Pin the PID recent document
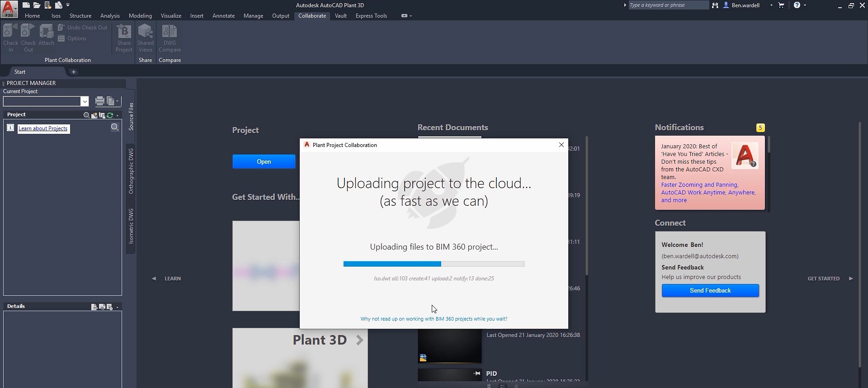This screenshot has width=868, height=388. [476, 374]
